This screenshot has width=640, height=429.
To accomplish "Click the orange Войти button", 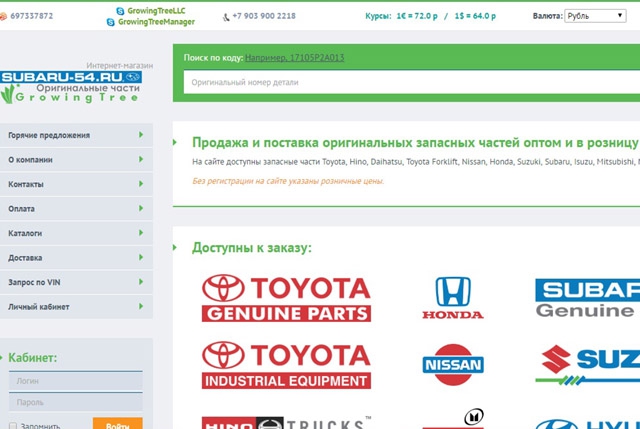I will pos(118,424).
